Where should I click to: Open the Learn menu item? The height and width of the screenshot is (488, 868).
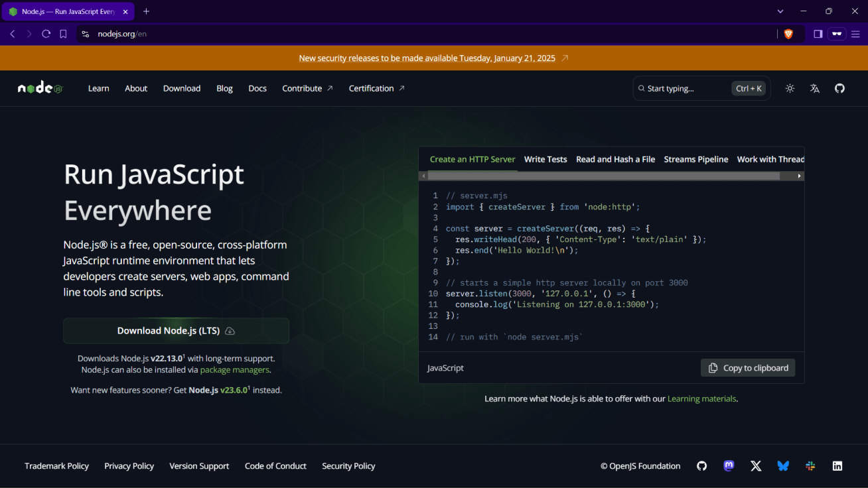pyautogui.click(x=99, y=88)
